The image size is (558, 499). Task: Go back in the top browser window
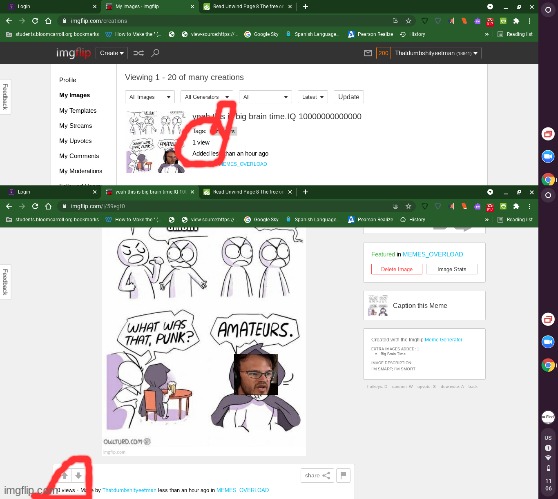click(x=9, y=21)
